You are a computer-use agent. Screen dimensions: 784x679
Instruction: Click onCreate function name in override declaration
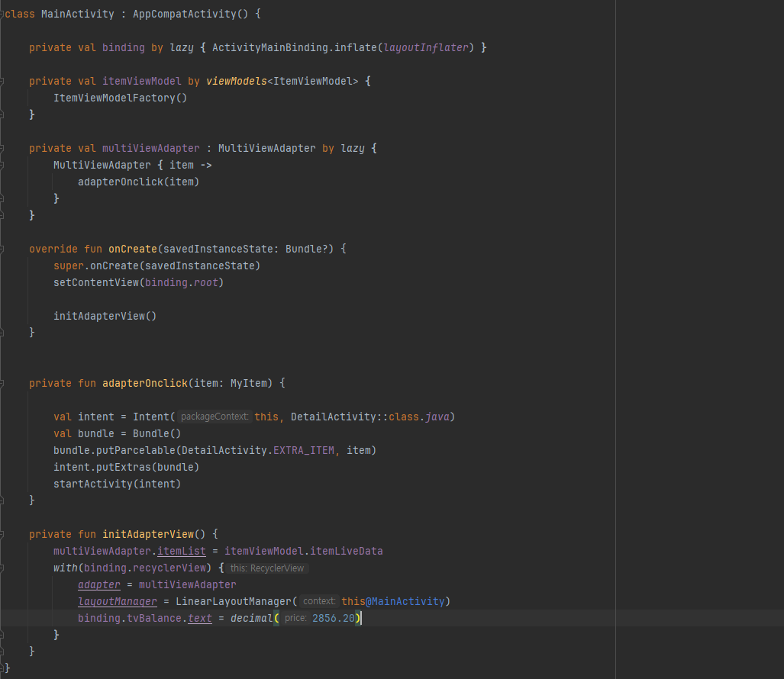coord(133,249)
